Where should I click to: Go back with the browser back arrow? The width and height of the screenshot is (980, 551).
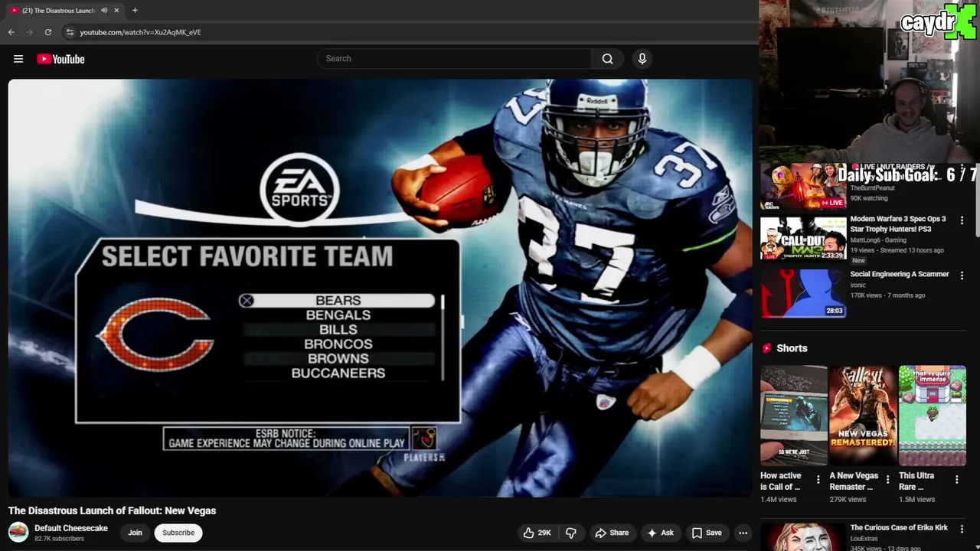(11, 32)
